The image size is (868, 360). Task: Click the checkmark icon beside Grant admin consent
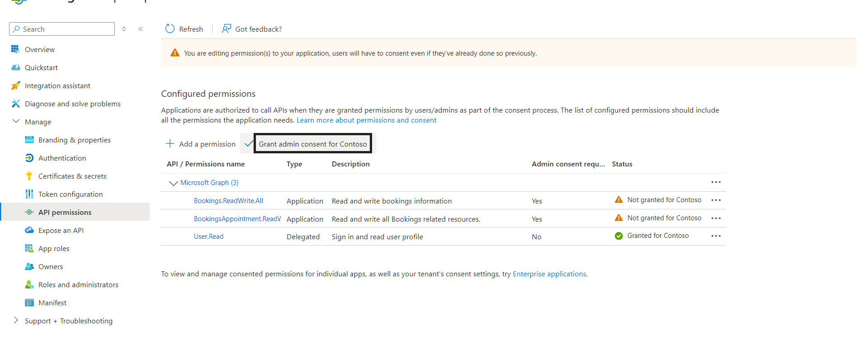[249, 144]
